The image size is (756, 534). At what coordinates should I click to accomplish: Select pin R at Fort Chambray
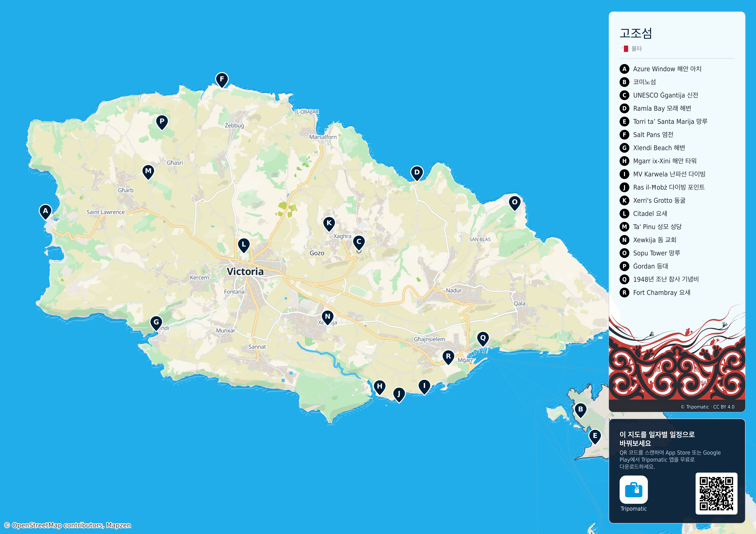[x=448, y=357]
